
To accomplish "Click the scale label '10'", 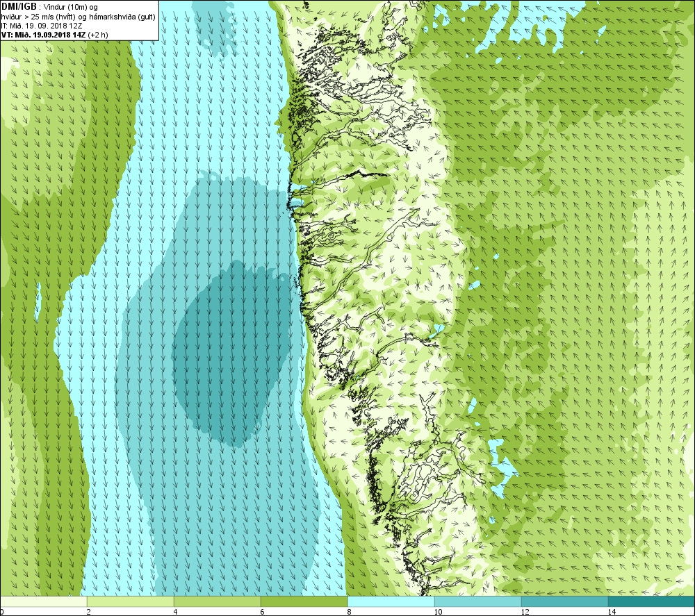I will [438, 612].
